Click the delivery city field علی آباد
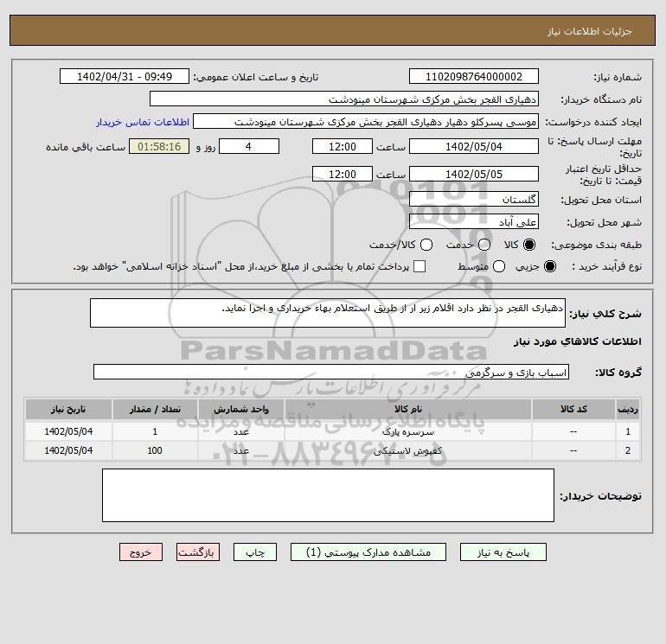Screen dimensions: 666x644 pyautogui.click(x=474, y=222)
